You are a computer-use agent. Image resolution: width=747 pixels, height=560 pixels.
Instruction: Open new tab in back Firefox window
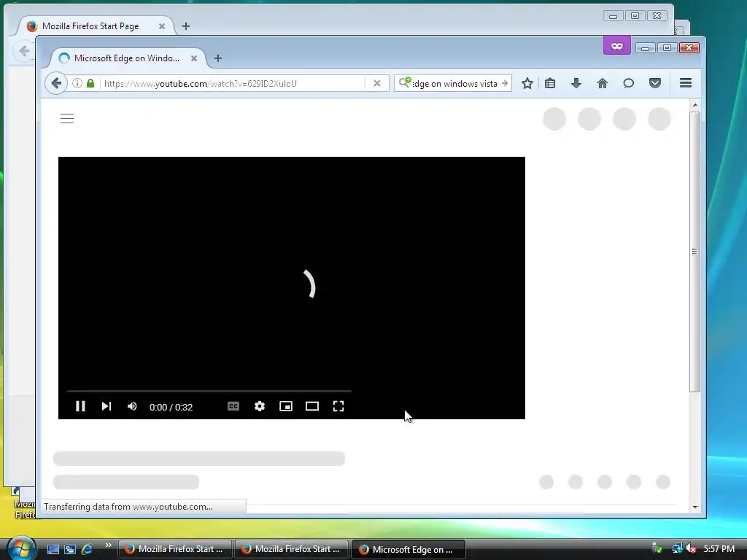pos(186,26)
